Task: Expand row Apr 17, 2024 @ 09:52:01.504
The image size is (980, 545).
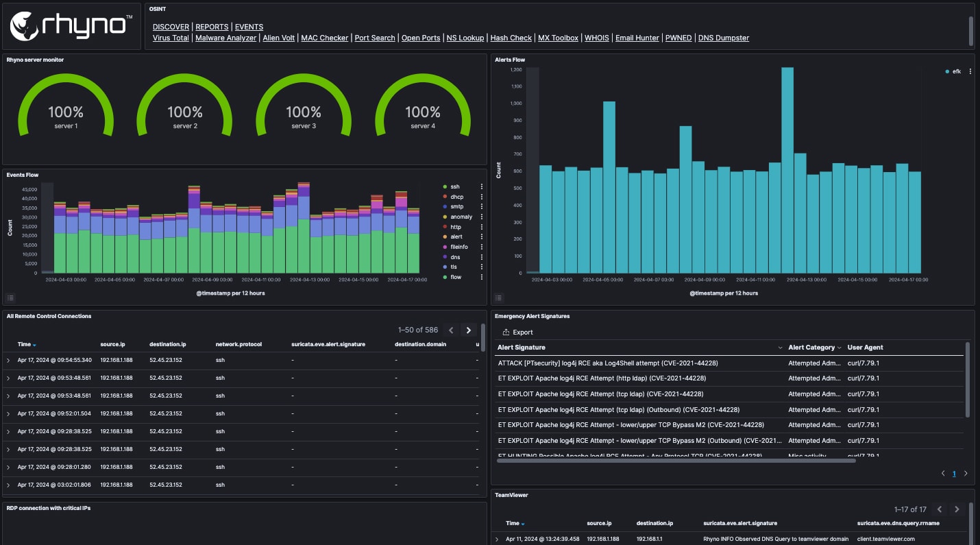Action: point(8,414)
